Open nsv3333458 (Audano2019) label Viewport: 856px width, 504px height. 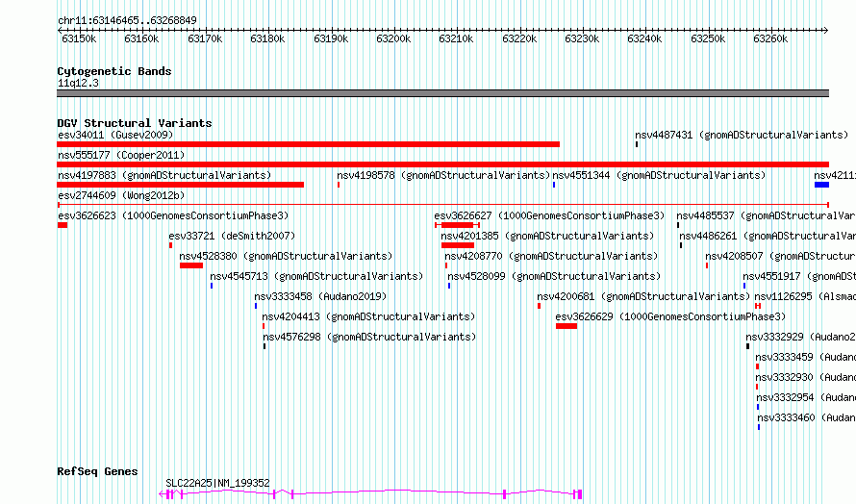pyautogui.click(x=320, y=296)
